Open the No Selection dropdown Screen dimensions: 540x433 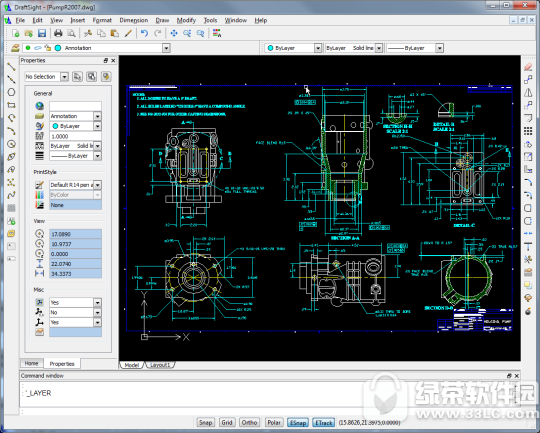[46, 76]
